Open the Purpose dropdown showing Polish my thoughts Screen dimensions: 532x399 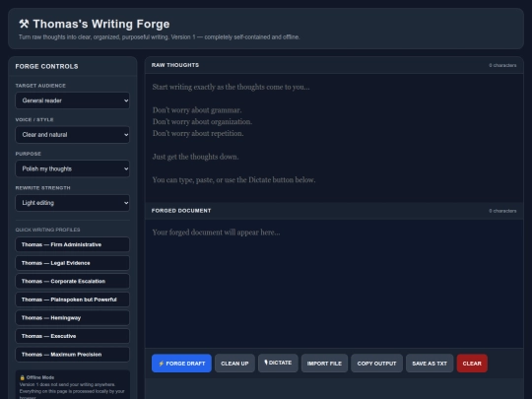pos(72,168)
